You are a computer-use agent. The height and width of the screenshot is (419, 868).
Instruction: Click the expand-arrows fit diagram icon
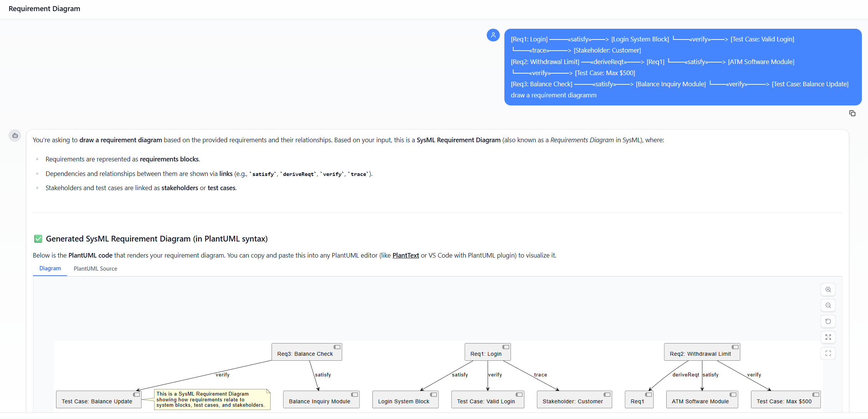coord(828,337)
